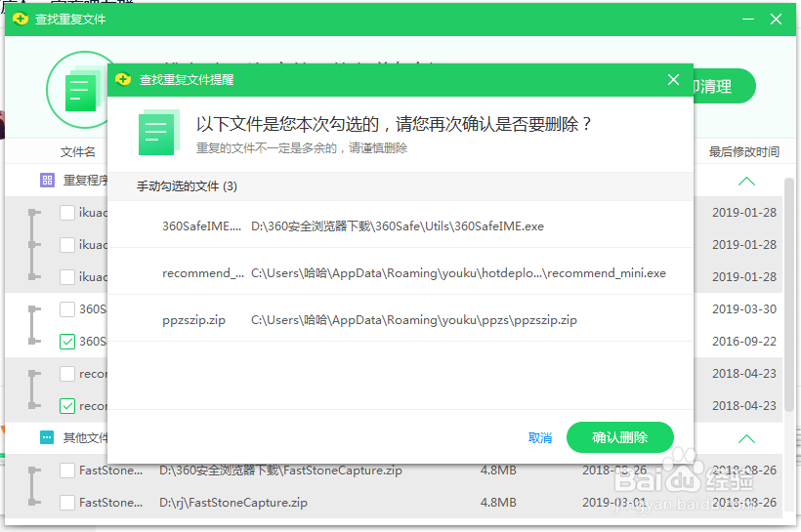Click the 360SafeIME.exe file path in the dialog
Screen dimensions: 801x532
pos(398,226)
